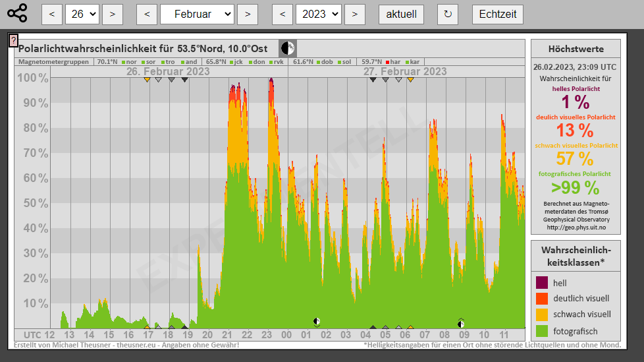Click the Polarlichtwahrscheinlichkeit chart title
644x362 pixels.
[x=142, y=49]
